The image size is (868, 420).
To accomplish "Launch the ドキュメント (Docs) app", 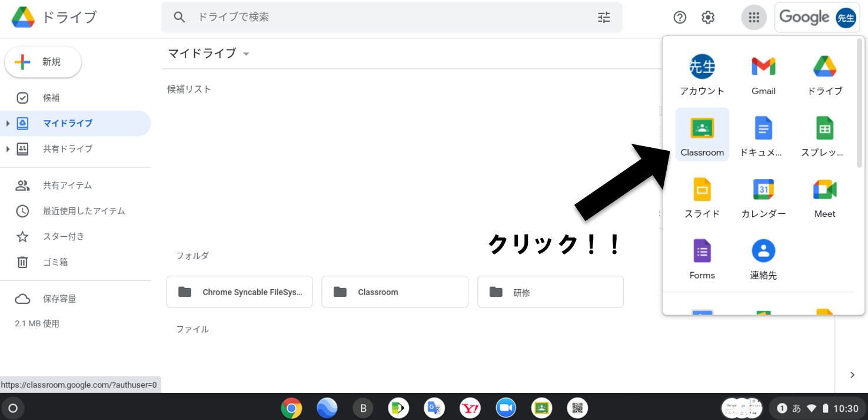I will pyautogui.click(x=763, y=134).
